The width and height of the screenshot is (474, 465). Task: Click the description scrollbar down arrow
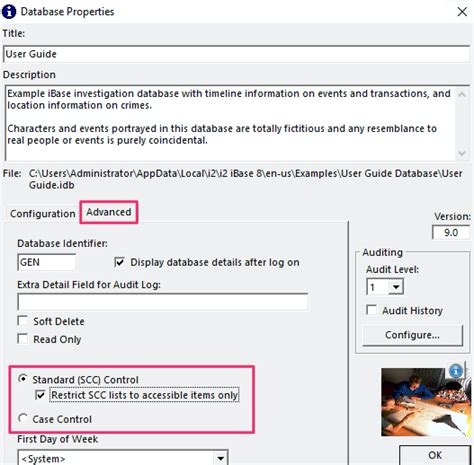click(x=462, y=153)
